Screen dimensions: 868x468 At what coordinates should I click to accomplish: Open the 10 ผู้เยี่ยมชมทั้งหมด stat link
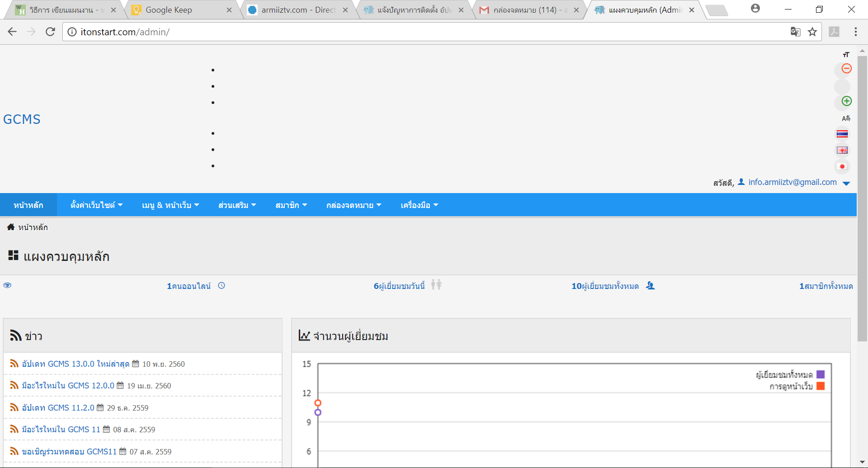pyautogui.click(x=605, y=286)
